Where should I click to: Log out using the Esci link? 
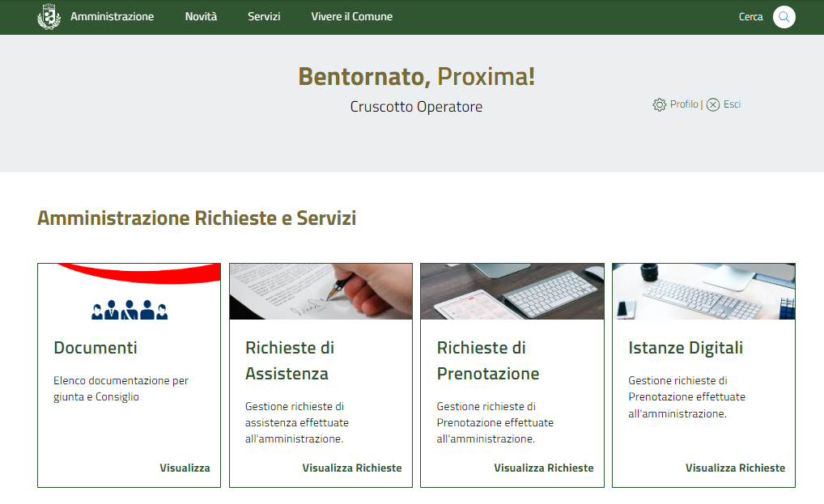732,104
